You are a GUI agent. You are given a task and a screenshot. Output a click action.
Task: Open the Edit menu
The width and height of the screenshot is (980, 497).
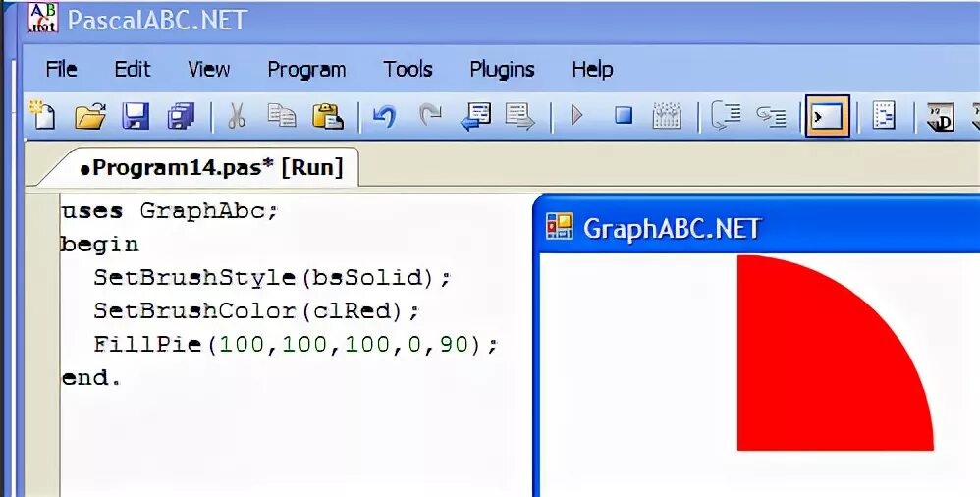click(x=133, y=69)
